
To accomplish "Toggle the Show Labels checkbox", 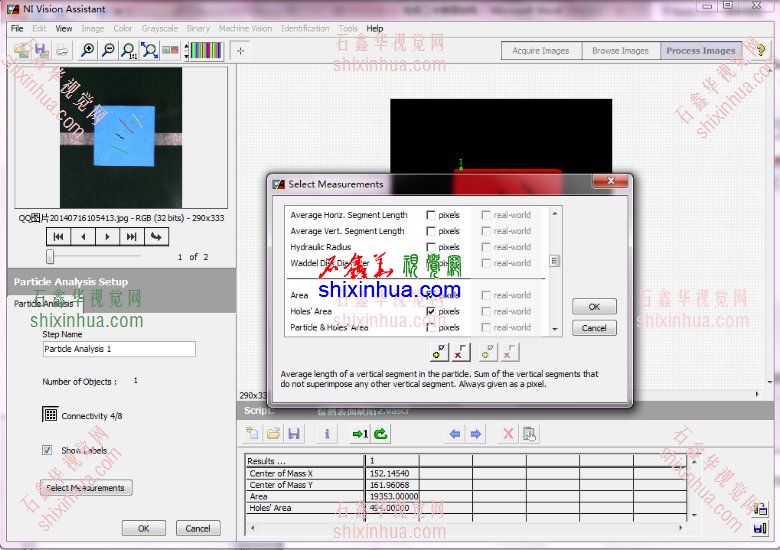I will (x=47, y=450).
